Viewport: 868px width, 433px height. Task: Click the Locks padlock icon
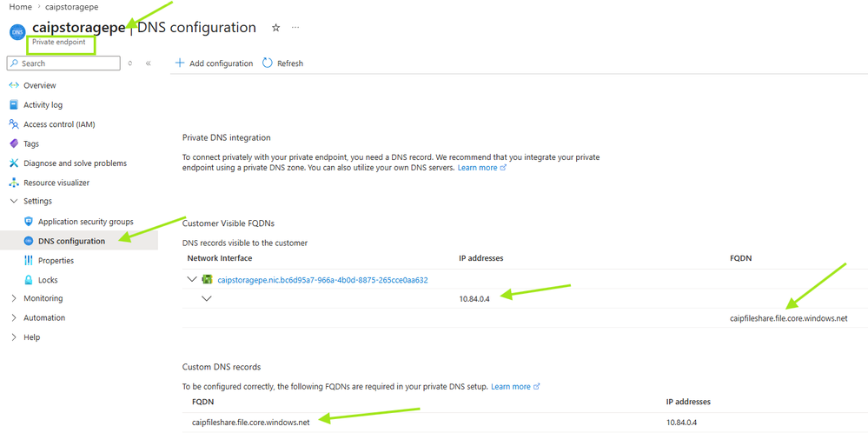pos(29,280)
